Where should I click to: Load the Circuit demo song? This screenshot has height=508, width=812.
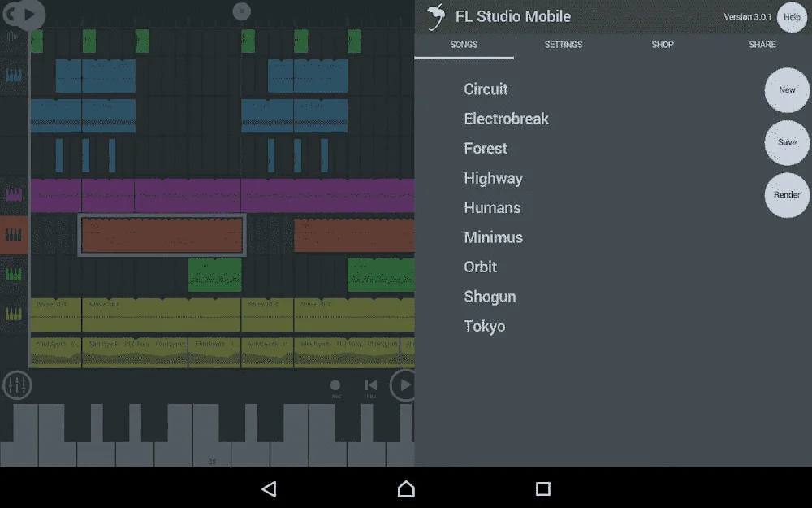(x=486, y=89)
